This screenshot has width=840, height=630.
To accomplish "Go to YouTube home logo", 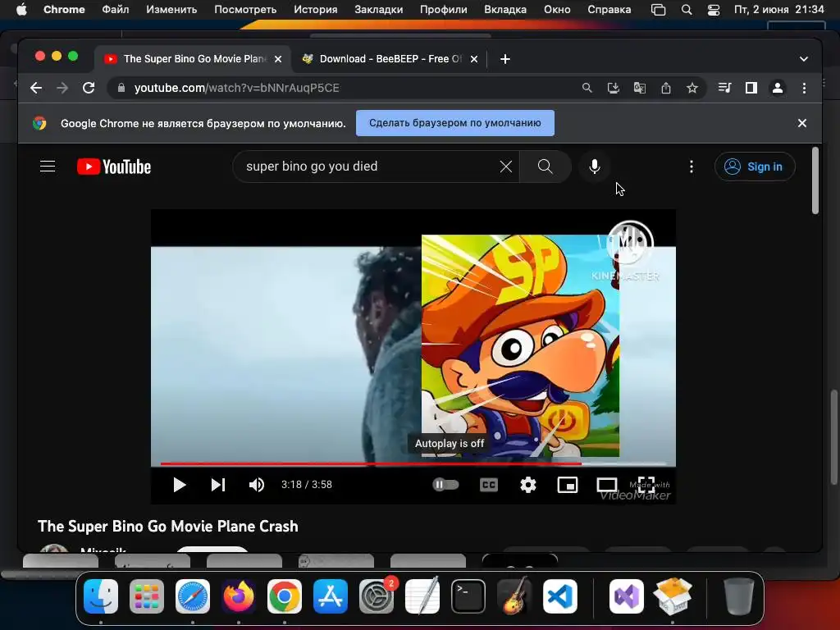I will pos(114,167).
